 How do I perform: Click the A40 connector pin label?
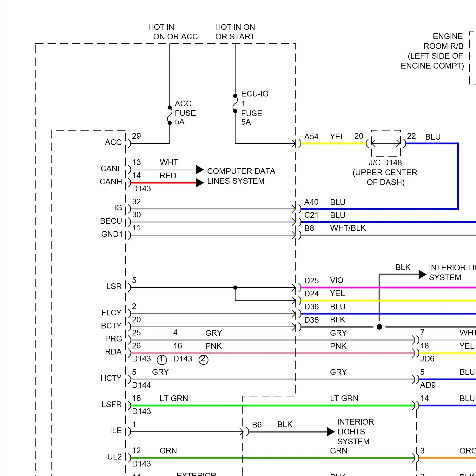coord(311,202)
